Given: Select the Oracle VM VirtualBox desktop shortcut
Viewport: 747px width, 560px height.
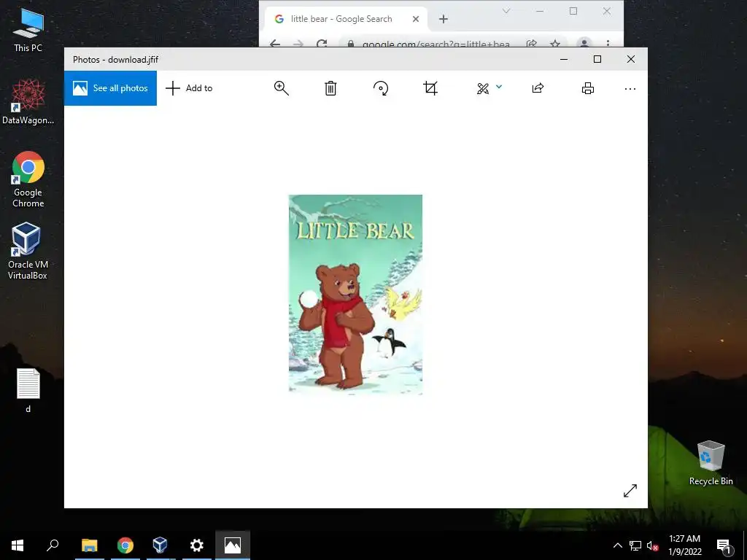Looking at the screenshot, I should tap(28, 251).
